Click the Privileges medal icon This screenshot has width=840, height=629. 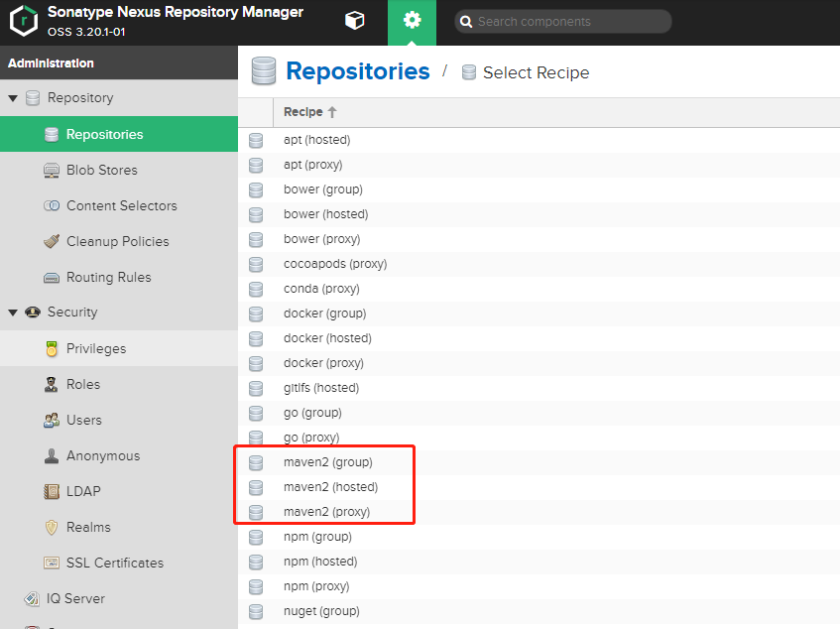52,349
